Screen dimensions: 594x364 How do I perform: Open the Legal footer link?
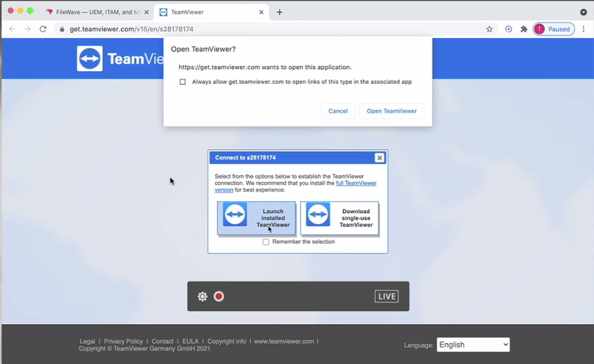(x=87, y=341)
